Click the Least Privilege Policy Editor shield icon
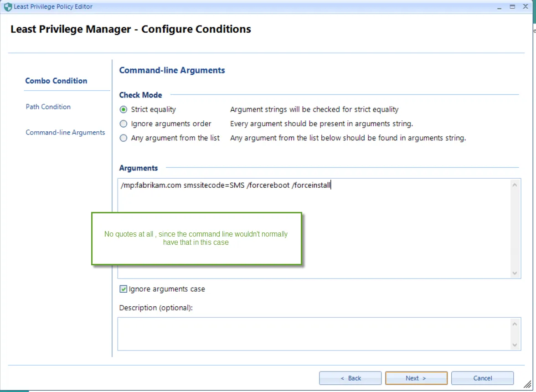Viewport: 536px width, 392px height. tap(8, 7)
